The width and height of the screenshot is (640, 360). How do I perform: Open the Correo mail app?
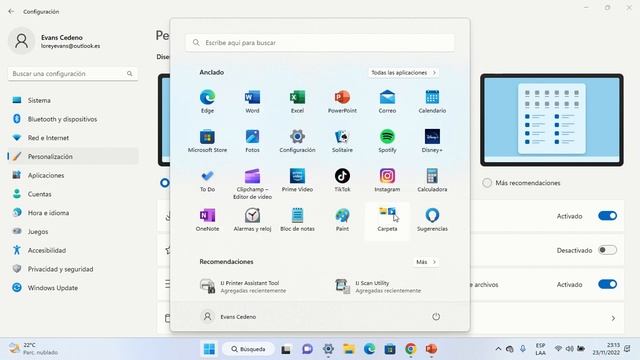pyautogui.click(x=387, y=102)
